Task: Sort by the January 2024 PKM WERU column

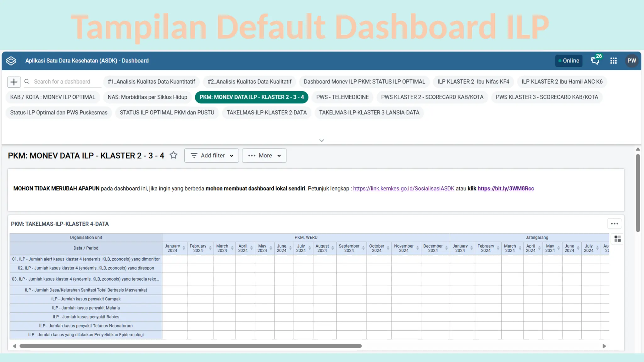Action: click(x=184, y=248)
